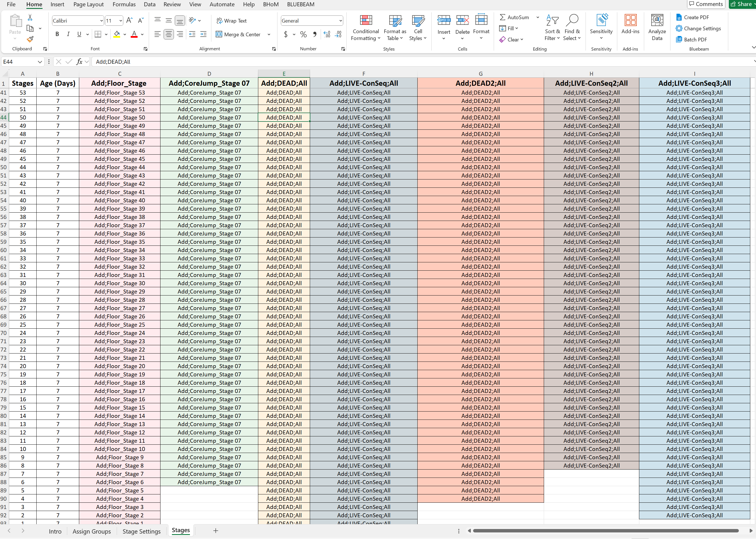The width and height of the screenshot is (756, 539).
Task: Expand the General number format dropdown
Action: pyautogui.click(x=340, y=21)
